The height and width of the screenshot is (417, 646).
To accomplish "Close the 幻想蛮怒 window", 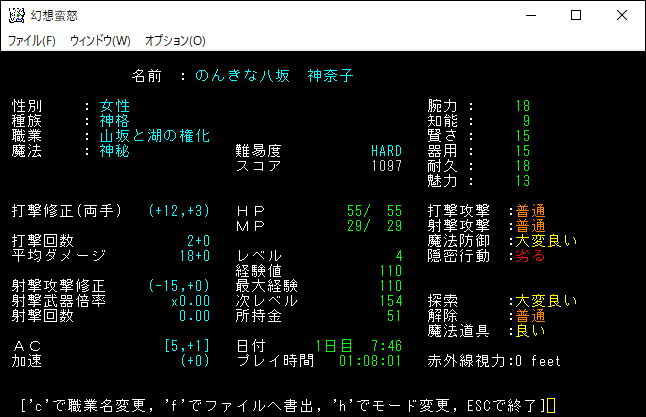I will pyautogui.click(x=622, y=15).
